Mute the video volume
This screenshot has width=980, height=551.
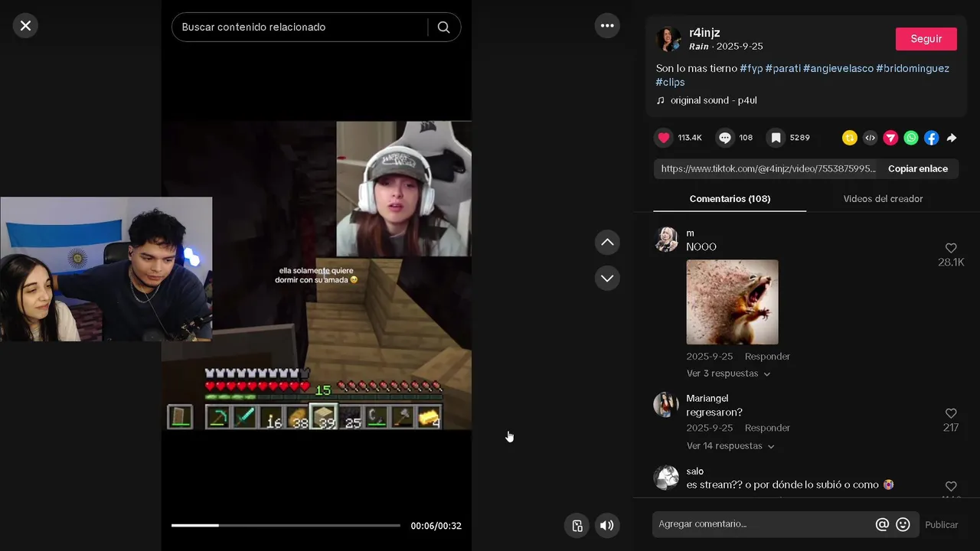(x=607, y=526)
